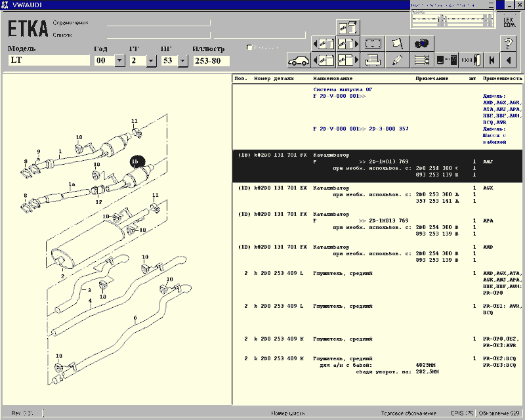
Task: Select 2D0 253 409 L row with PR-0P0
Action: pyautogui.click(x=377, y=283)
